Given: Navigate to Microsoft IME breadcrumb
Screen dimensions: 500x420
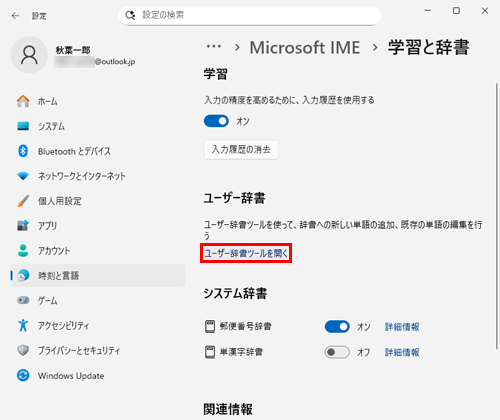Looking at the screenshot, I should click(305, 47).
